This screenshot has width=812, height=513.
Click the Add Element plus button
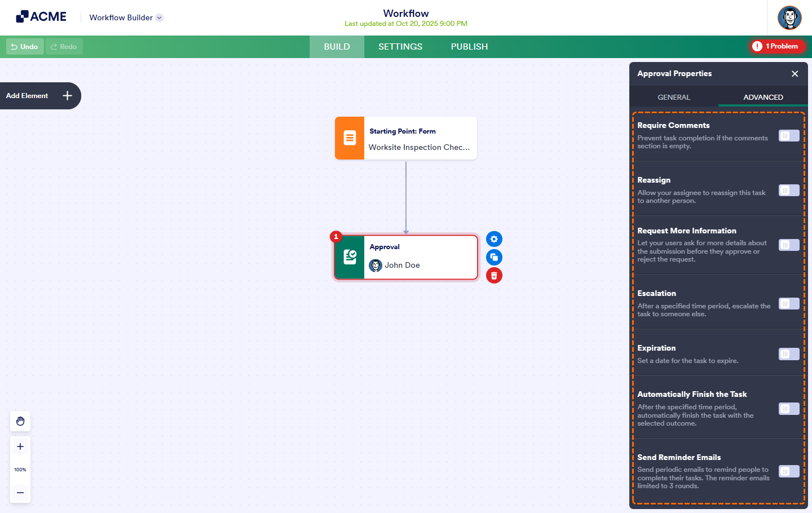pyautogui.click(x=67, y=96)
